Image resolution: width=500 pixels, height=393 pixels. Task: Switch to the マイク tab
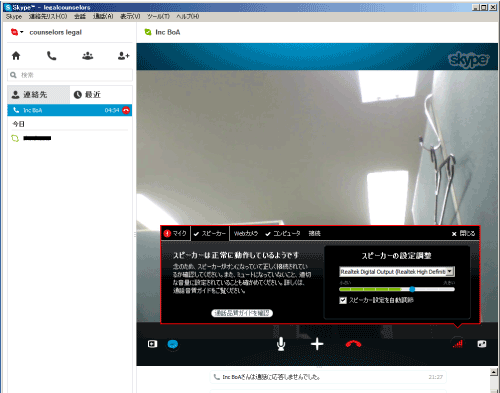pyautogui.click(x=175, y=233)
